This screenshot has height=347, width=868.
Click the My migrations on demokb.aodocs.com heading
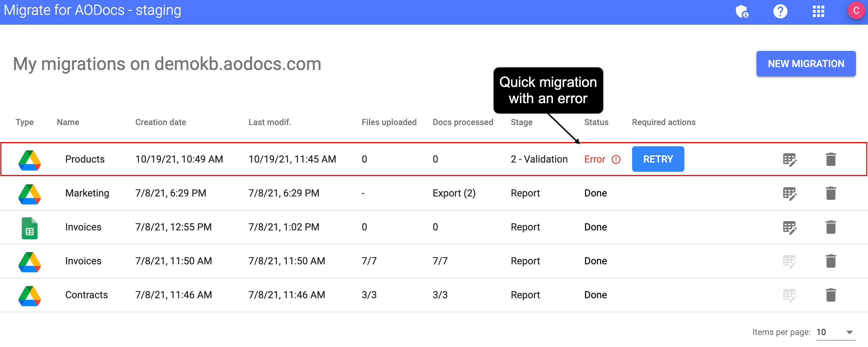pos(167,64)
